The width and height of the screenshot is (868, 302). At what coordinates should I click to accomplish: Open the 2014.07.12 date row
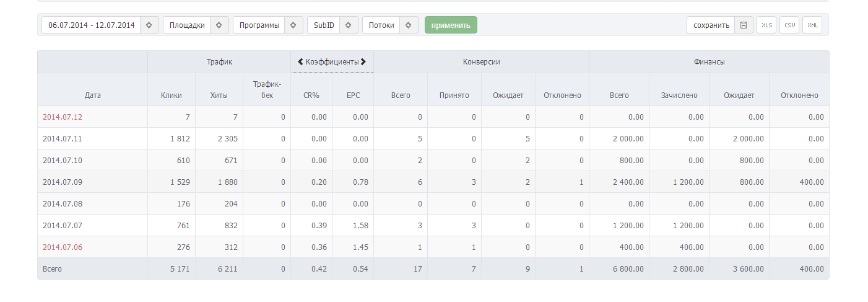click(63, 117)
